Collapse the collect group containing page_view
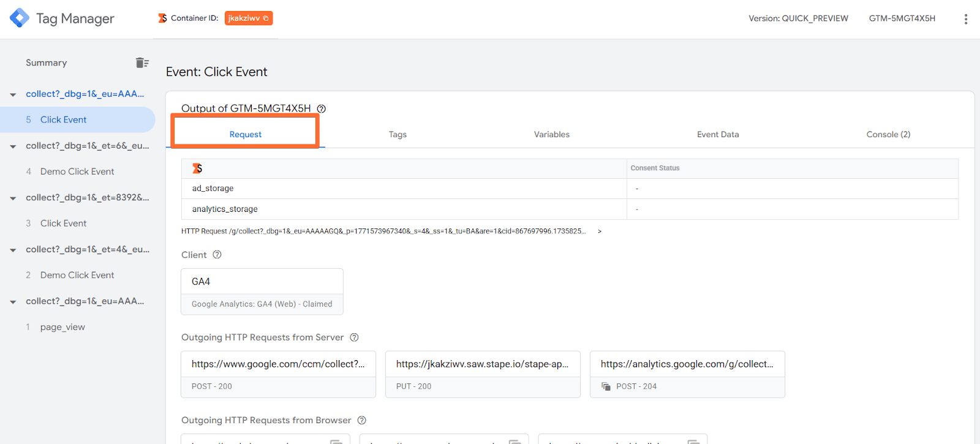The height and width of the screenshot is (444, 980). click(13, 302)
